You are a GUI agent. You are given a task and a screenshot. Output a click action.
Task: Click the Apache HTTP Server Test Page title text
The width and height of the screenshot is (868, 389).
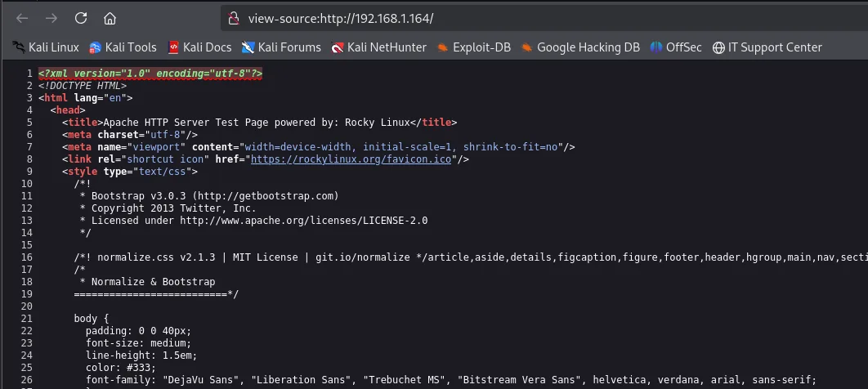click(x=257, y=123)
